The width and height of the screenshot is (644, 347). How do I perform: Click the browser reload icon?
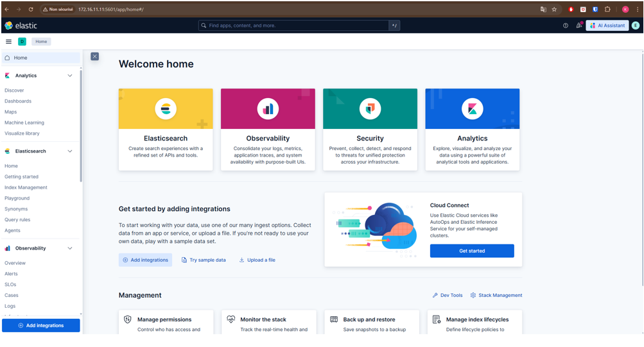(31, 9)
